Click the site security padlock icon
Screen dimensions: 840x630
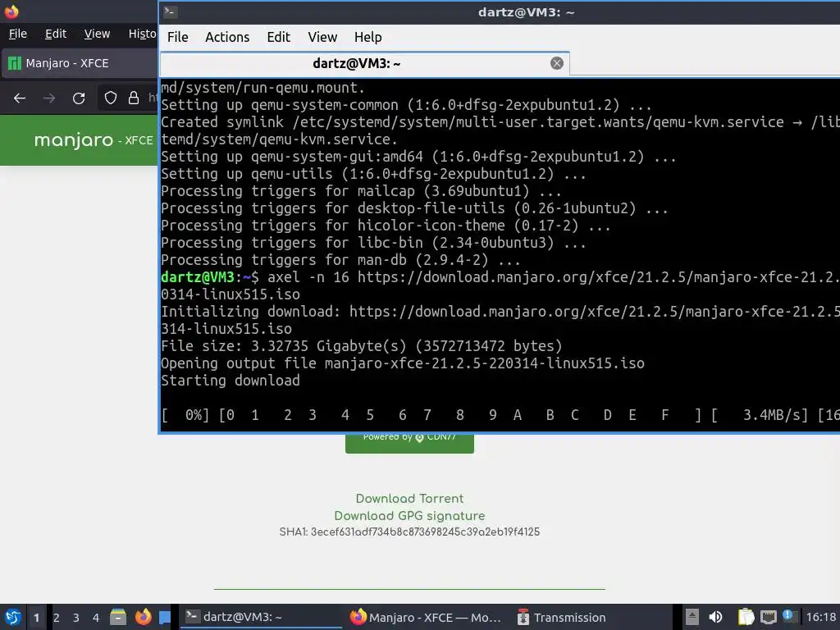coord(134,98)
